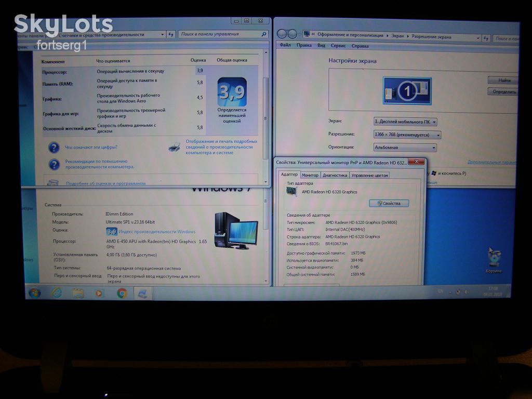Click the Свойства adapter button
Screen dimensions: 532x399
(x=389, y=203)
